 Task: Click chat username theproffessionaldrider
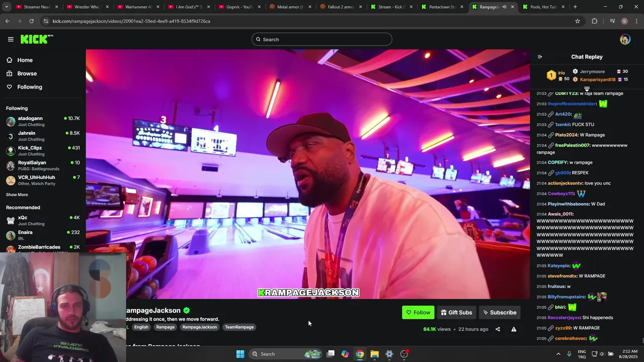pos(572,104)
